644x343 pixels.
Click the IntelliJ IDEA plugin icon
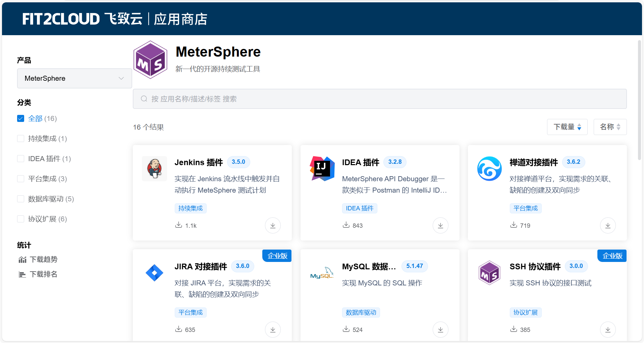pos(322,168)
